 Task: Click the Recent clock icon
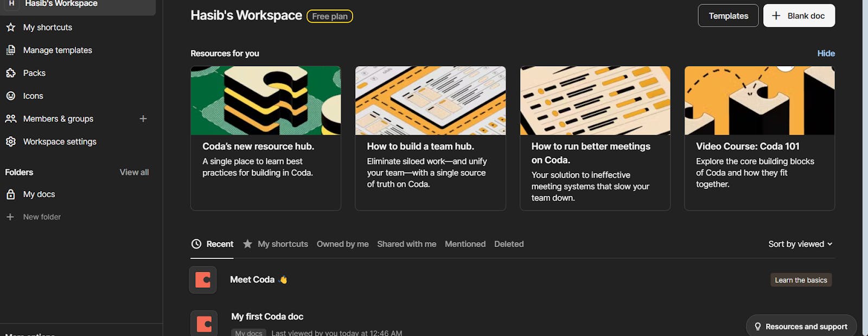[196, 244]
